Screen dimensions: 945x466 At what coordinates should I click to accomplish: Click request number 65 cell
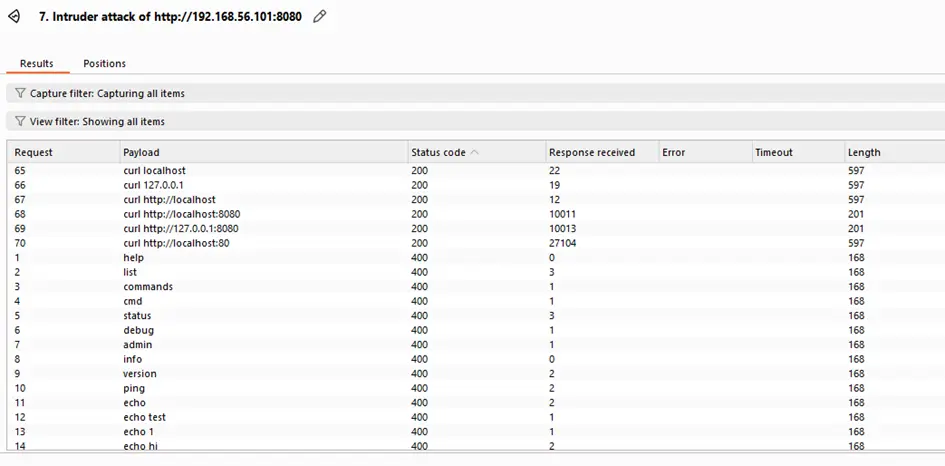pos(20,171)
